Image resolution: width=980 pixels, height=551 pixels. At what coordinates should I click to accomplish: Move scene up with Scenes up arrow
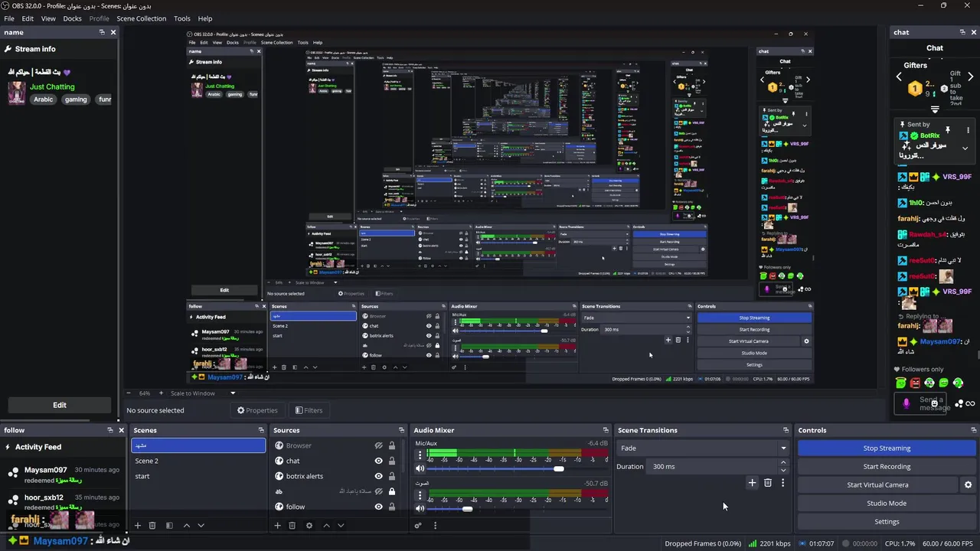[x=186, y=526]
